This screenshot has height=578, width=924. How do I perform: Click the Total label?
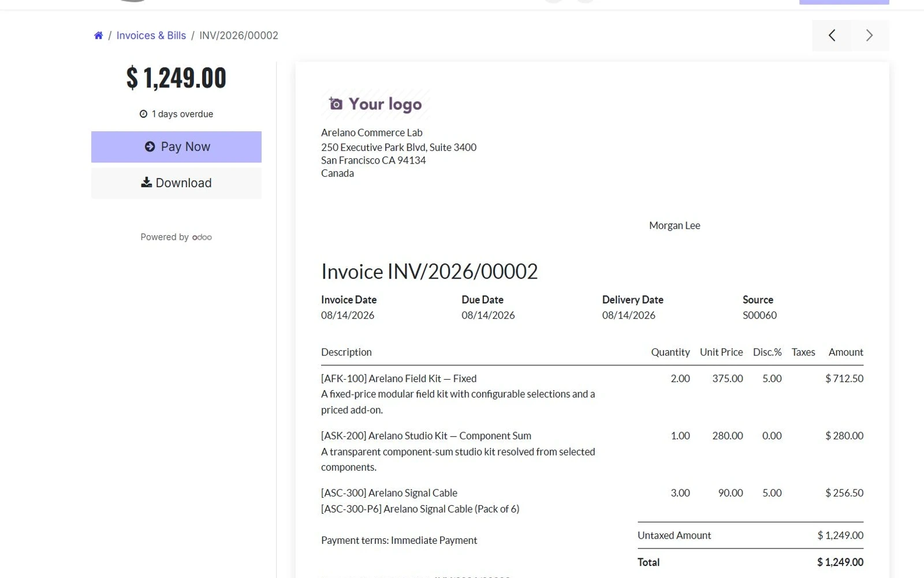(x=649, y=562)
